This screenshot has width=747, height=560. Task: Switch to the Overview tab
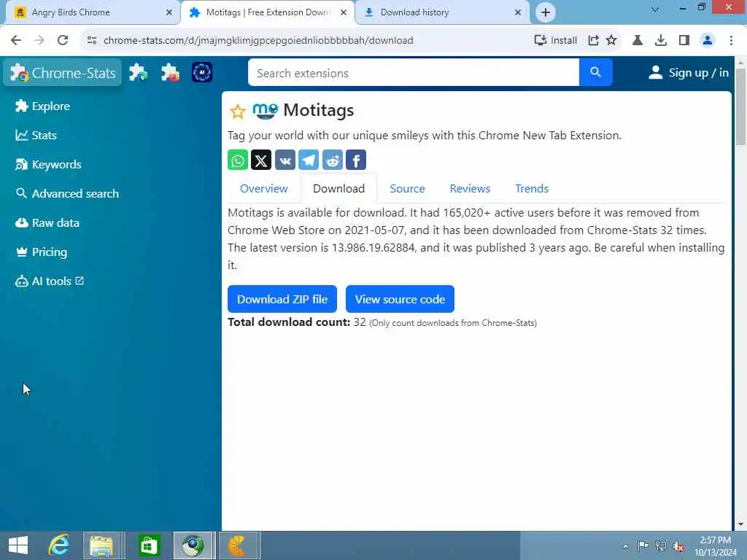264,189
